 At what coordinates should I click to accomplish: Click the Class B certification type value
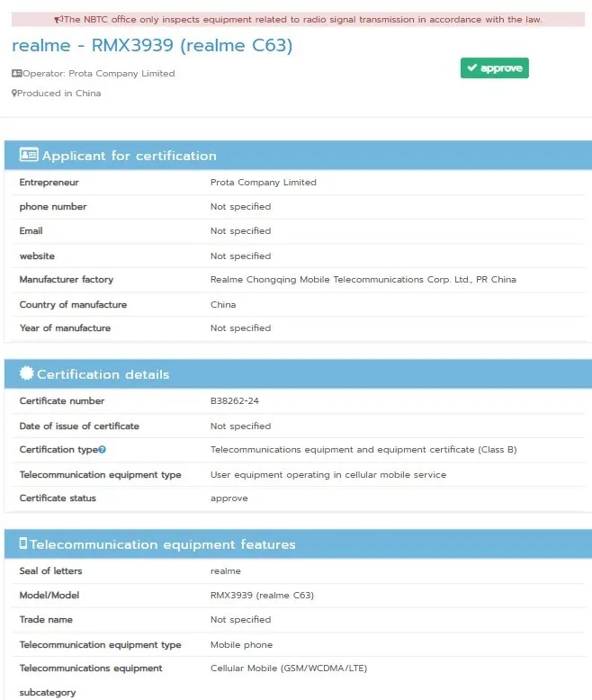point(363,450)
